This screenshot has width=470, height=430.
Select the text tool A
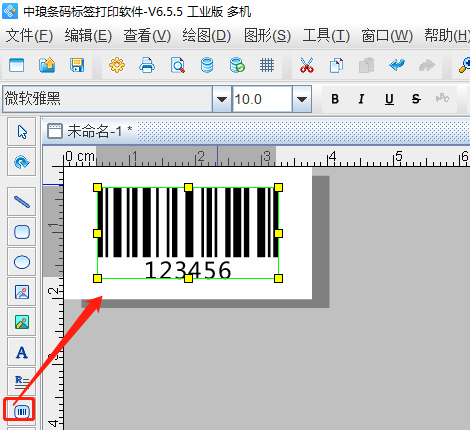[22, 352]
